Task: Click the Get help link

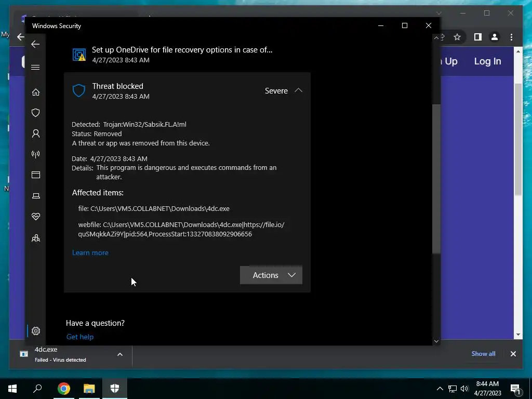Action: pos(79,337)
